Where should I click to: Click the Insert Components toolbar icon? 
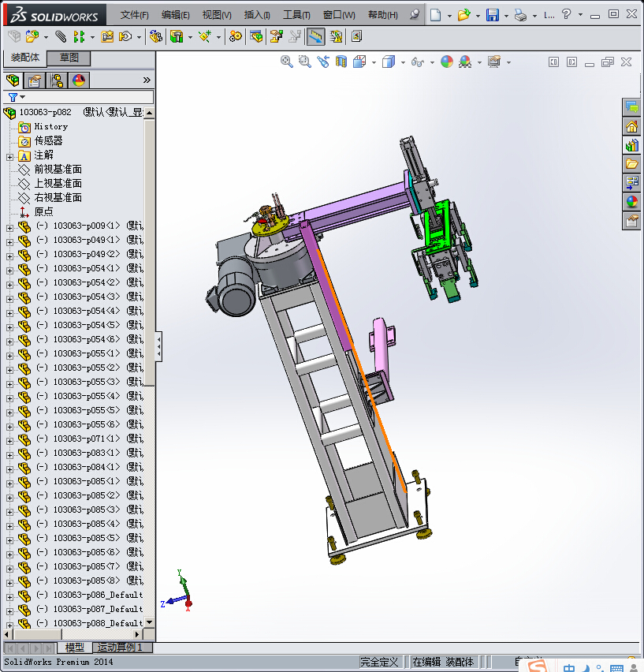tap(32, 36)
